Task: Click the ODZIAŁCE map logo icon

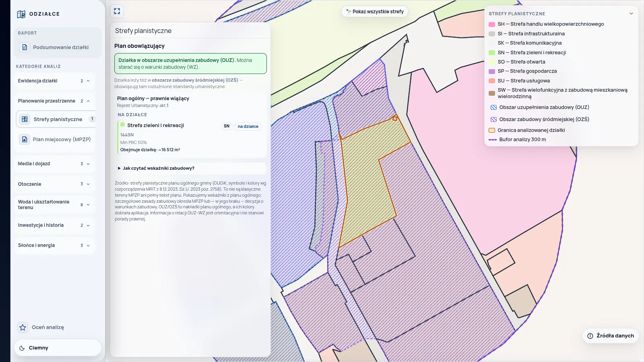Action: point(21,14)
